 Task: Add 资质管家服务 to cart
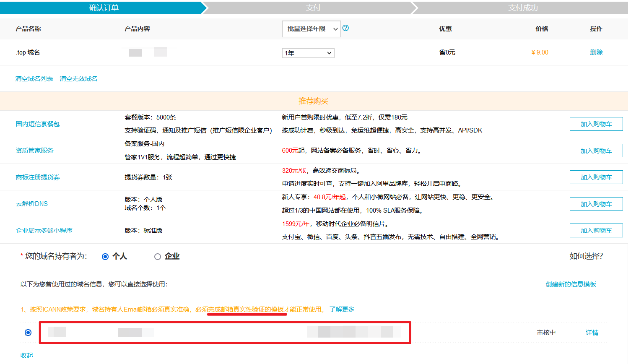(x=596, y=151)
